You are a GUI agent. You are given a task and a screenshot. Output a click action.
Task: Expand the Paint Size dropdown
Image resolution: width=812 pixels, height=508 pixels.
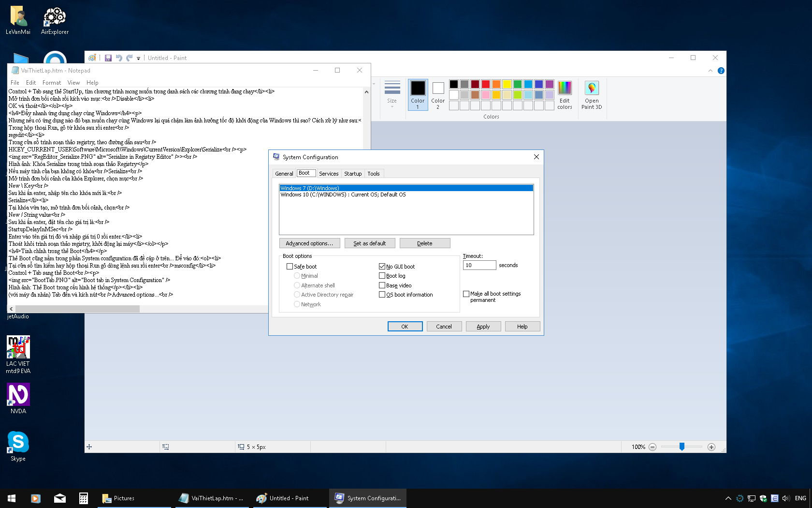[x=392, y=94]
